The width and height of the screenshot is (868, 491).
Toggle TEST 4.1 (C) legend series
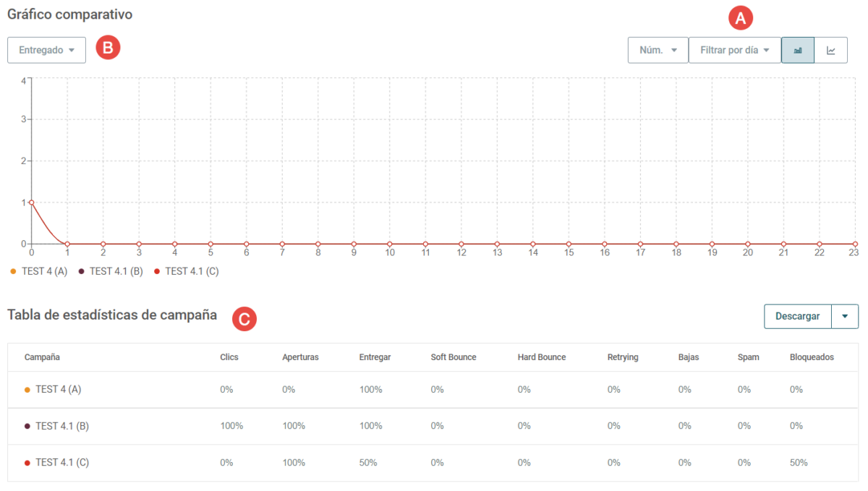[x=187, y=271]
